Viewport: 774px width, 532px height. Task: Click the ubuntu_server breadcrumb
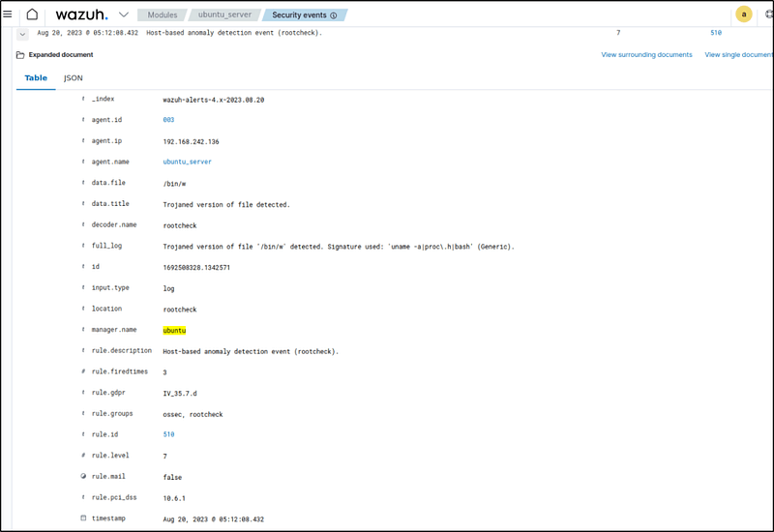(223, 15)
